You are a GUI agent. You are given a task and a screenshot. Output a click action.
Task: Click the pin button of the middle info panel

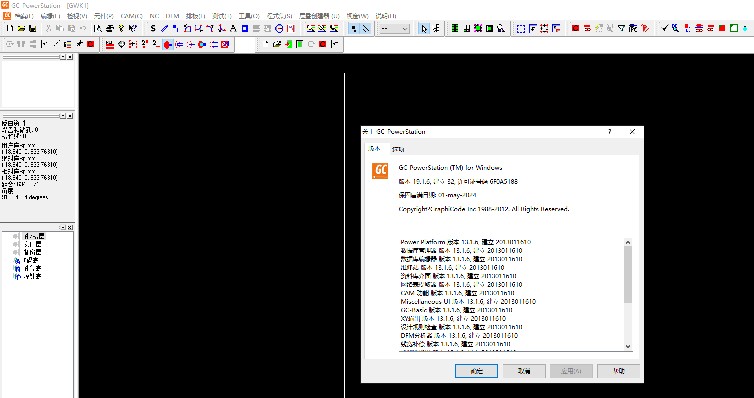(63, 116)
